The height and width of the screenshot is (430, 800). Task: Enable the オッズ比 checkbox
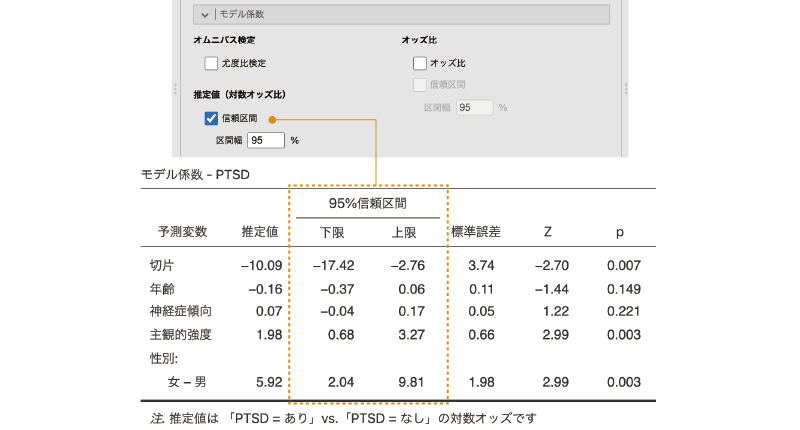tap(420, 63)
